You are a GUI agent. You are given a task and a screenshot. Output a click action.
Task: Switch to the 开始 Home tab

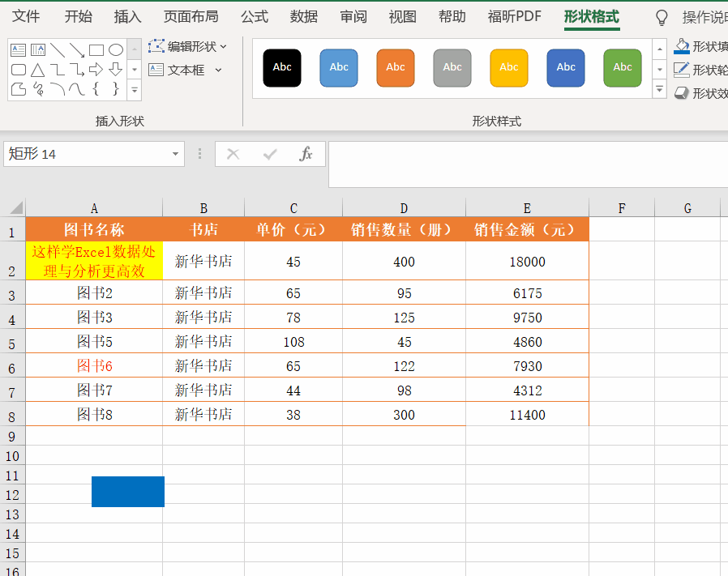point(78,17)
